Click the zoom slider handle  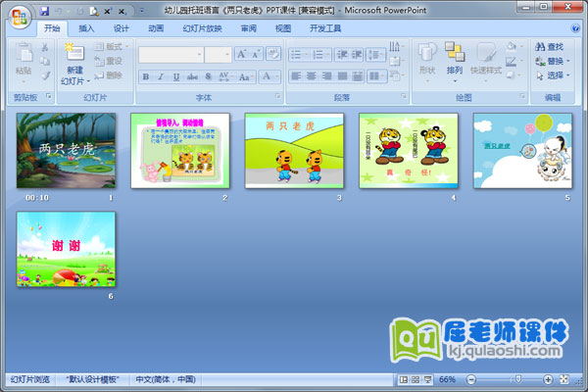[x=517, y=379]
